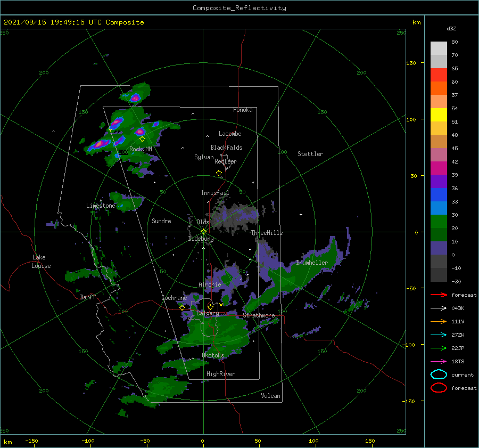Click the magenta 42-39 dBZ swatch
The image size is (479, 448).
point(439,168)
